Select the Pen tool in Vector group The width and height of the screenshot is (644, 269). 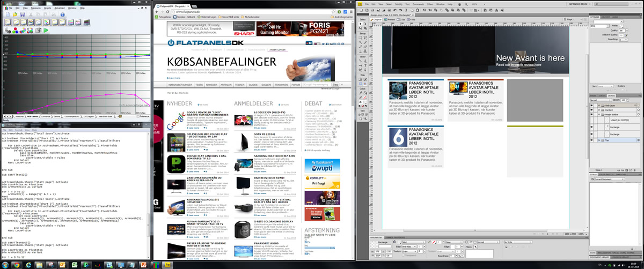point(365,61)
